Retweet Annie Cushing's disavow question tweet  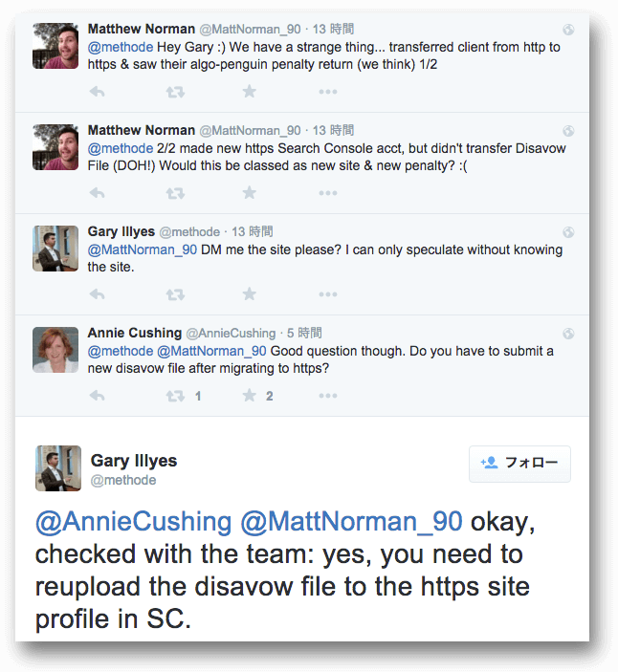pos(175,396)
